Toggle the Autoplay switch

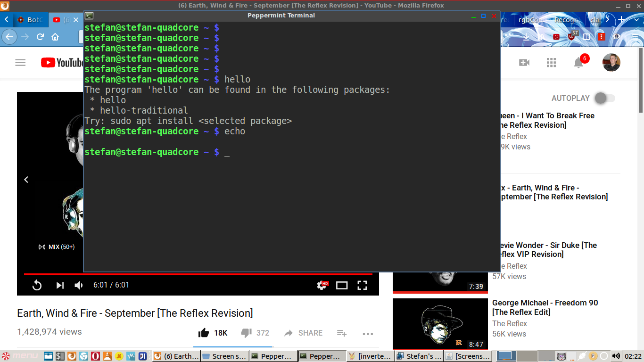coord(604,98)
